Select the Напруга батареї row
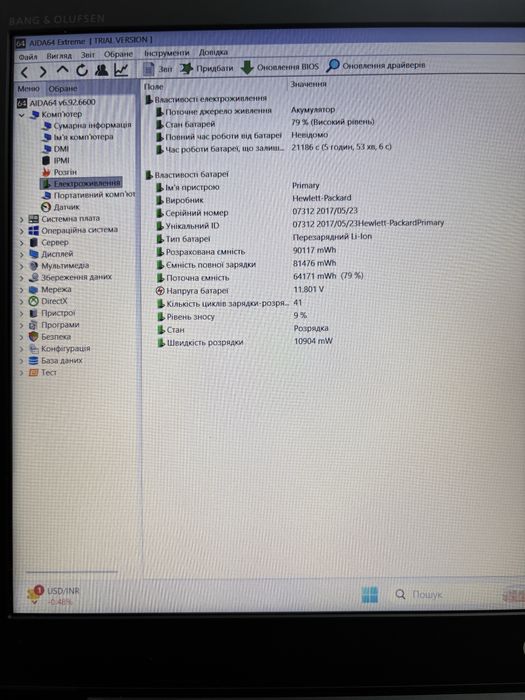 click(240, 290)
